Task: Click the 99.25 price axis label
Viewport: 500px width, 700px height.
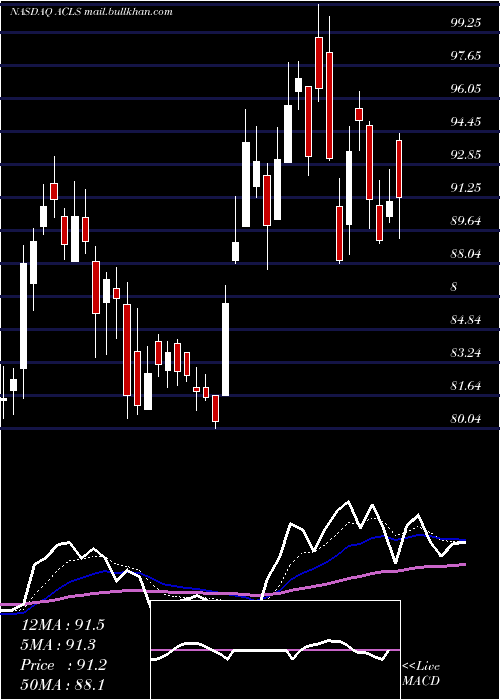Action: (466, 23)
